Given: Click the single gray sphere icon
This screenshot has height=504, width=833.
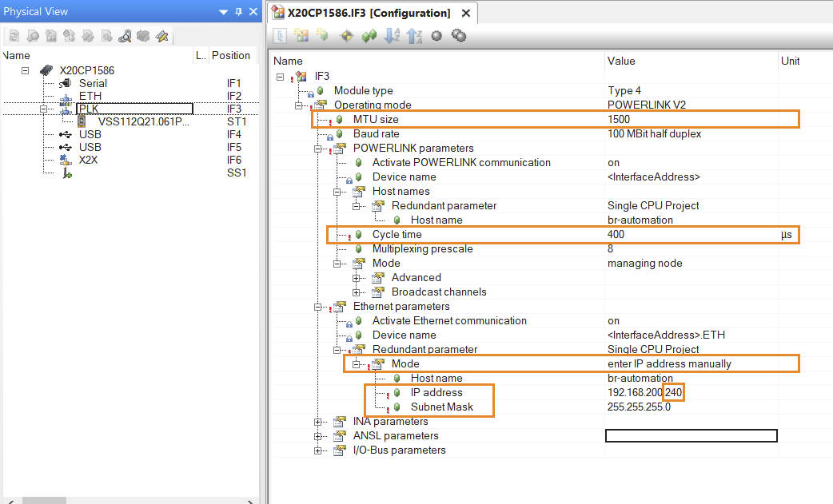Looking at the screenshot, I should coord(436,36).
